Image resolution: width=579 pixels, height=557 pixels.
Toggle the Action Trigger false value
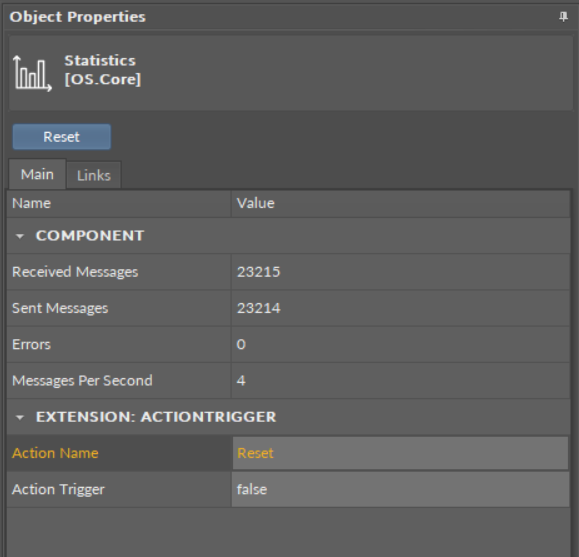(x=400, y=489)
